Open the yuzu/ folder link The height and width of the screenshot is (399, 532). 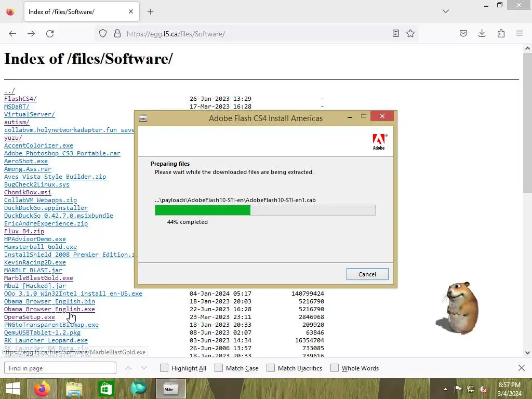point(13,138)
